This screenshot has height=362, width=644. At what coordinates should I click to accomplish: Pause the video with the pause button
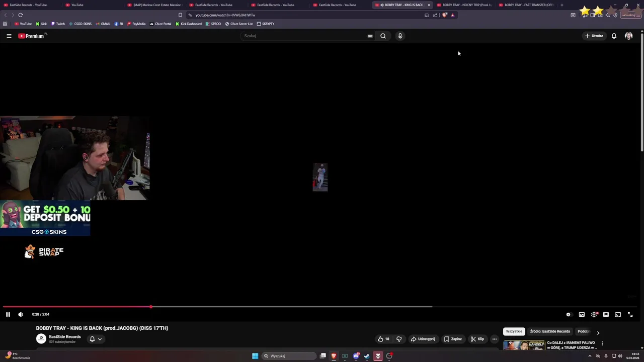point(8,314)
